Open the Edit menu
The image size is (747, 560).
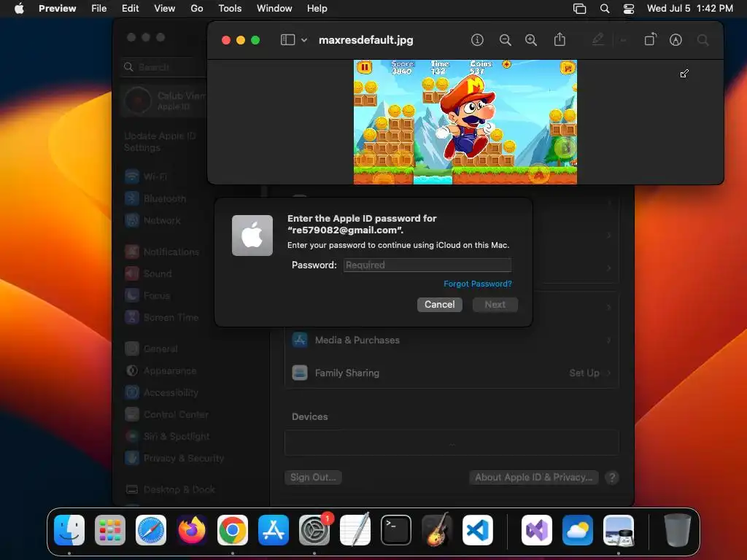130,9
